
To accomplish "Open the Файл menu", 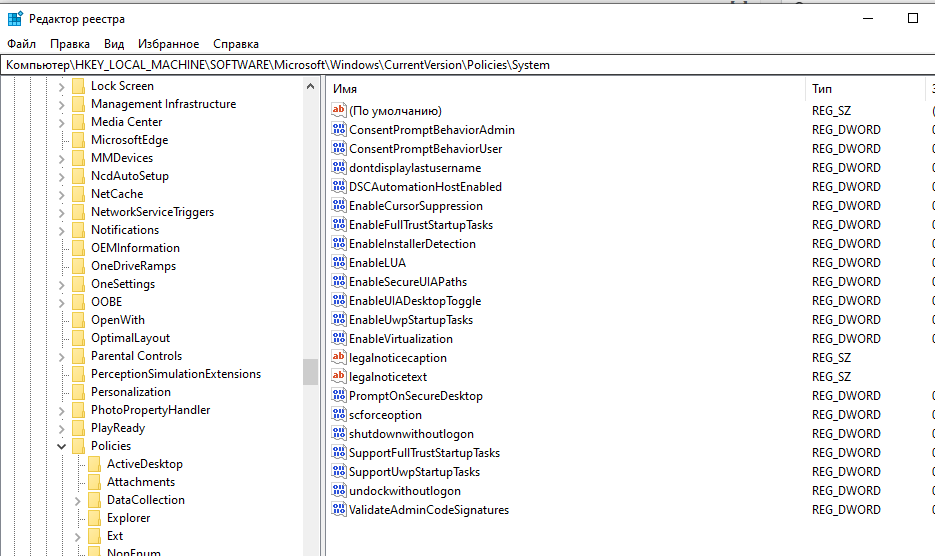I will coord(21,44).
